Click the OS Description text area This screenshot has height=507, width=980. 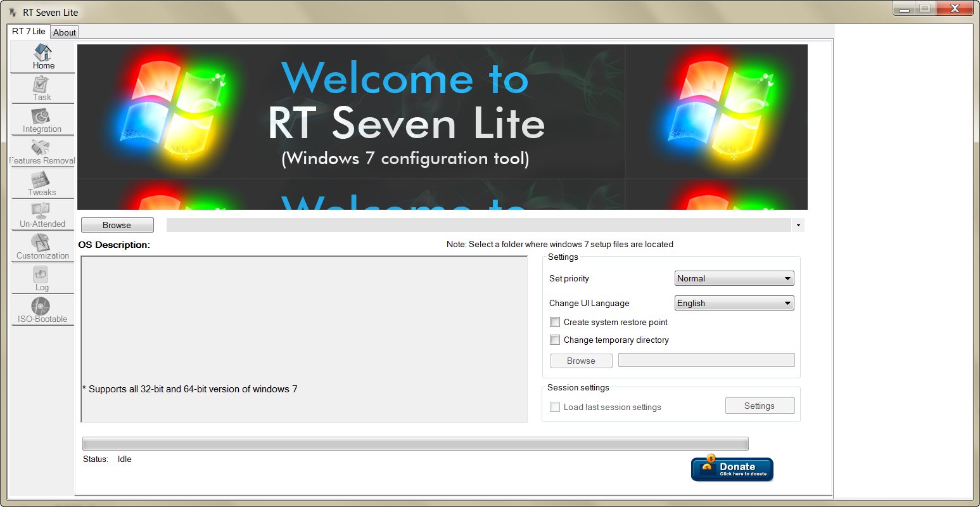tap(304, 339)
